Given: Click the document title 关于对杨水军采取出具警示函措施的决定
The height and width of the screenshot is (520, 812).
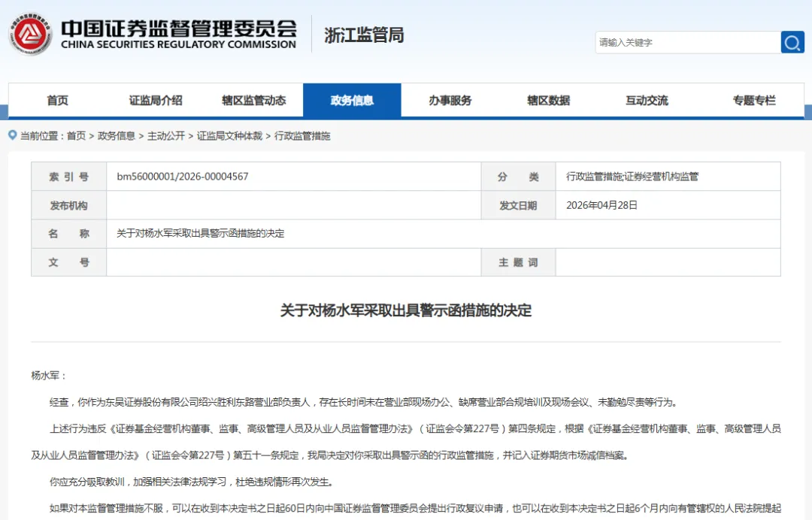Looking at the screenshot, I should pos(406,312).
